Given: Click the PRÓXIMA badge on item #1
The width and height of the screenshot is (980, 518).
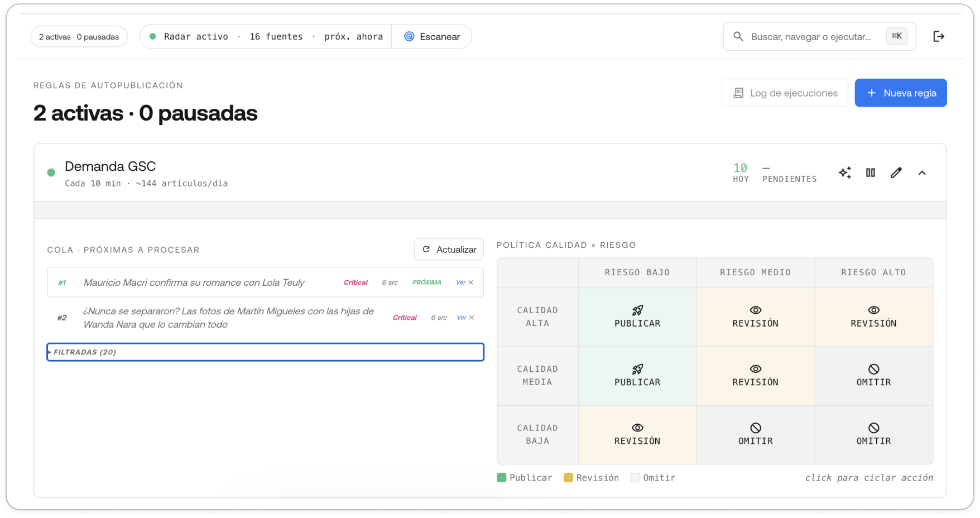Looking at the screenshot, I should [426, 282].
